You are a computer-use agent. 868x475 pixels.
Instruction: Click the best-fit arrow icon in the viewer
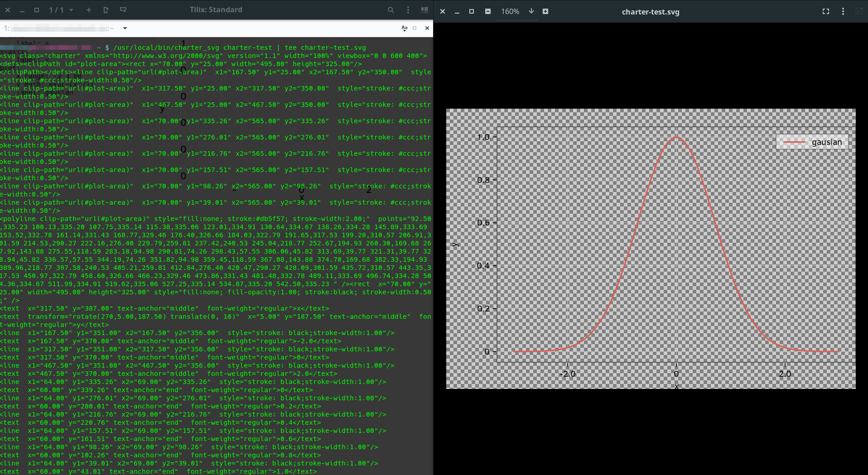tap(531, 11)
